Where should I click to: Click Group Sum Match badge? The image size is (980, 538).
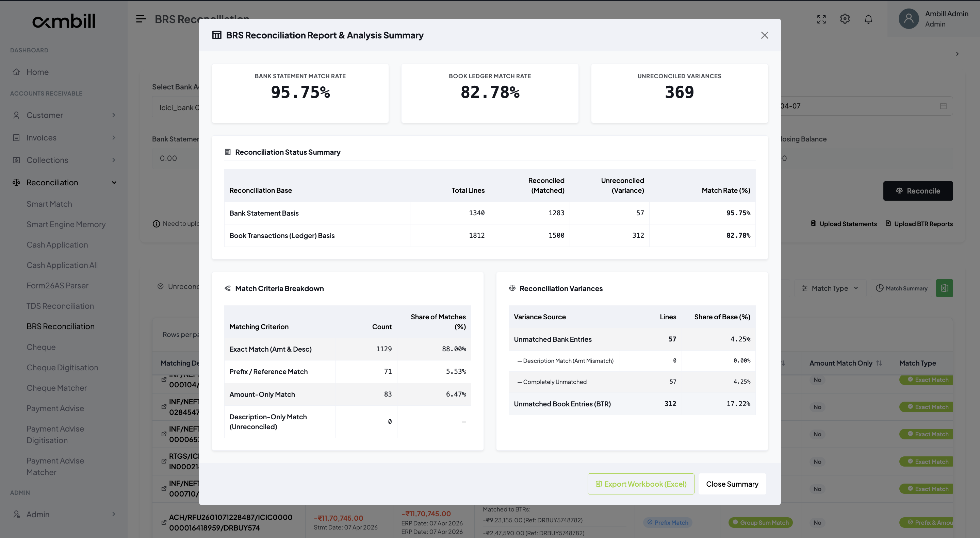pos(760,522)
